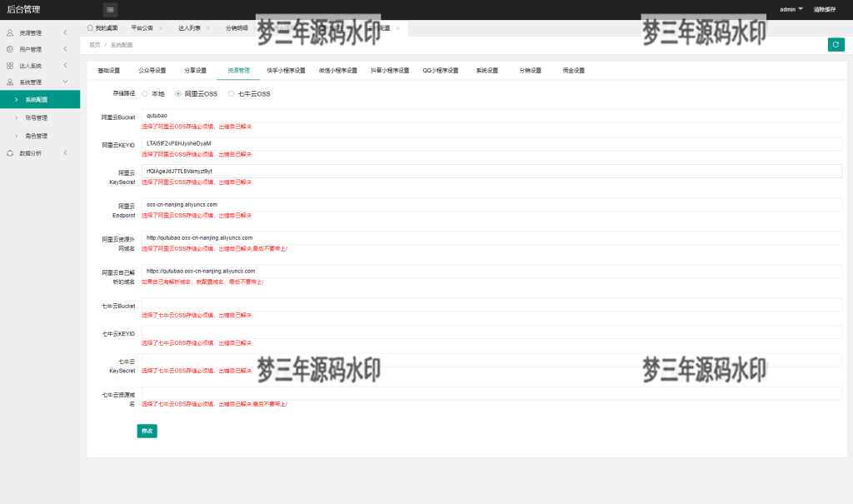Click the 系统管理 sidebar icon
Viewport: 853px width, 504px height.
(10, 82)
